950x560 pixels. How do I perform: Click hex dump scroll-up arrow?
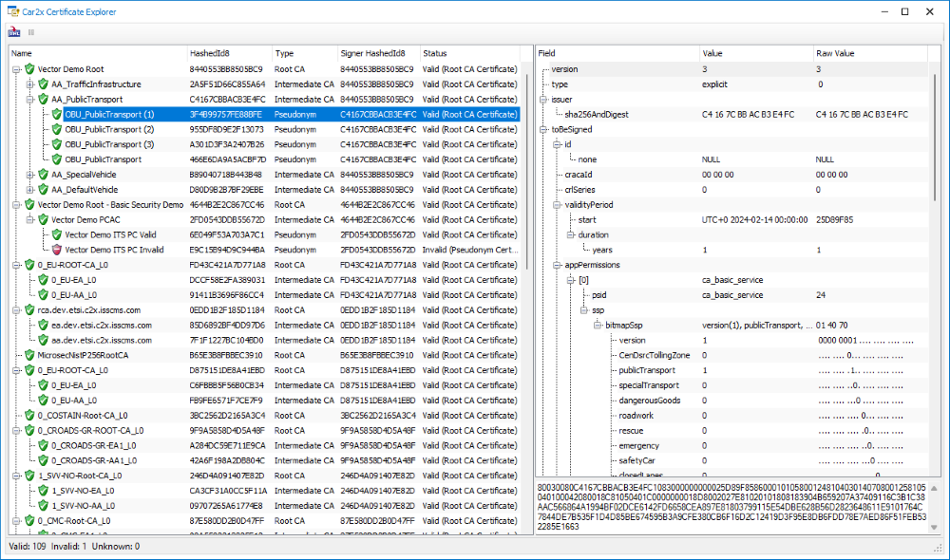point(934,488)
